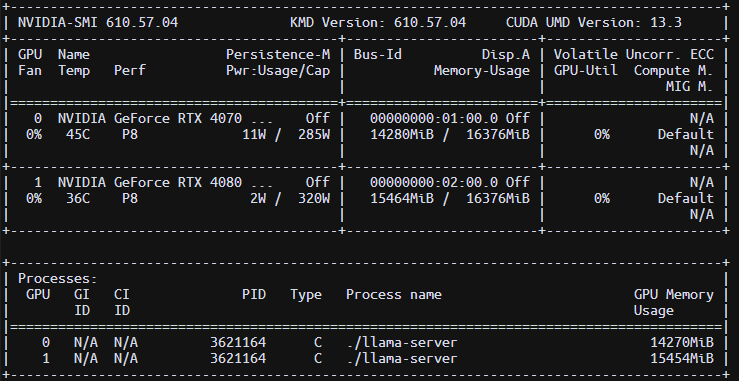Viewport: 739px width, 381px height.
Task: Click bus ID '00000000:01:00.0'
Action: 434,118
